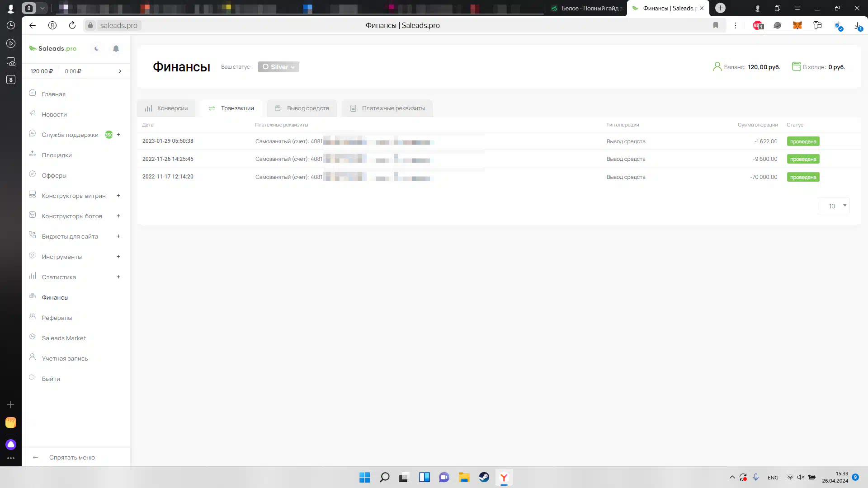The image size is (868, 488).
Task: Switch to Конверсии tab
Action: point(166,108)
